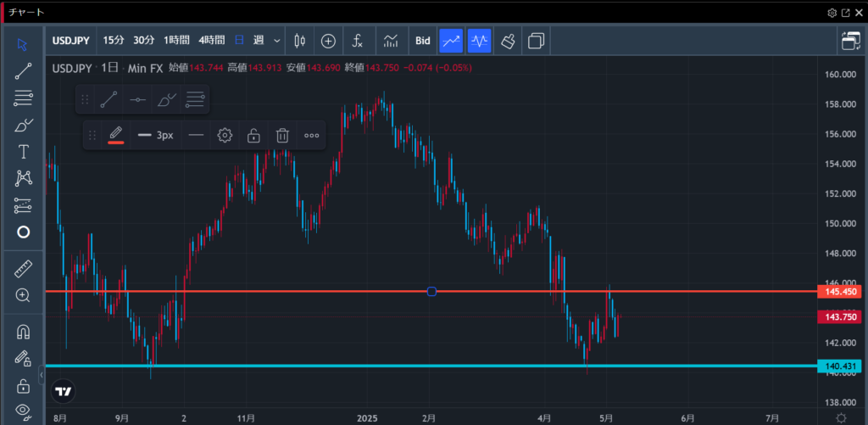Collapse the left drawing toolbar
The image size is (868, 425).
click(42, 375)
